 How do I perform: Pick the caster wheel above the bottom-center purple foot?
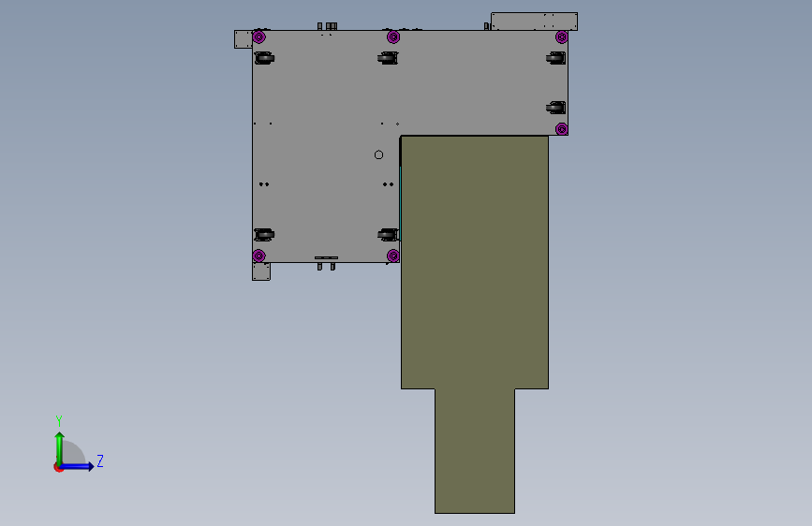point(388,235)
